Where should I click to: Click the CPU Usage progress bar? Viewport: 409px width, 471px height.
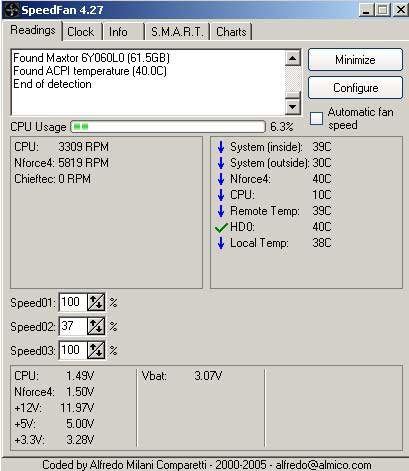pos(168,127)
